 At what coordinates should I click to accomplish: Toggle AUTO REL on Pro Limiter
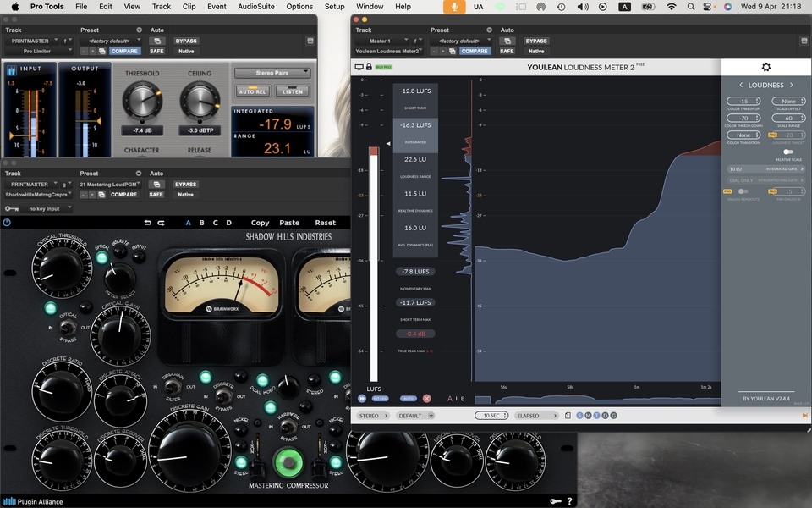(x=252, y=91)
